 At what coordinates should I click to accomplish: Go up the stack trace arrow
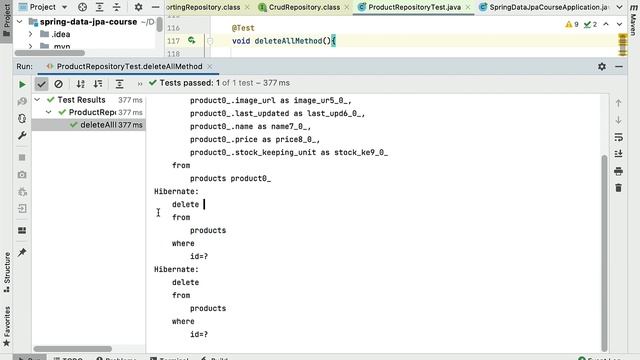618,103
